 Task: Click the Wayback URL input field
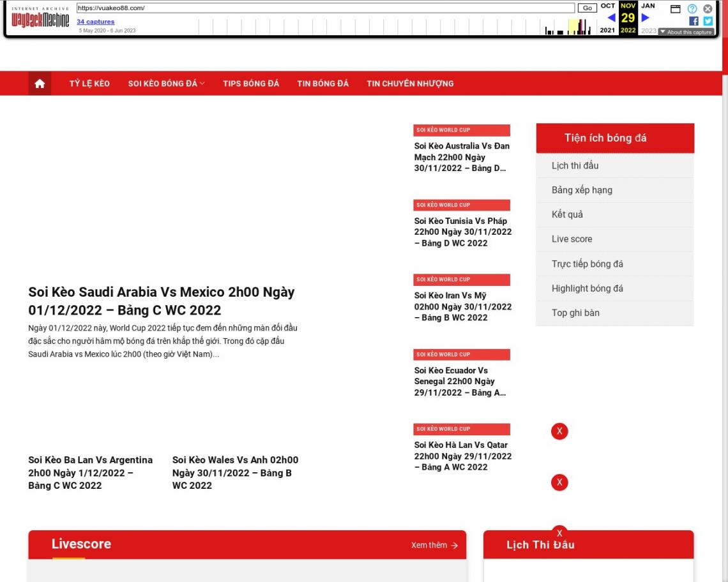pyautogui.click(x=326, y=8)
